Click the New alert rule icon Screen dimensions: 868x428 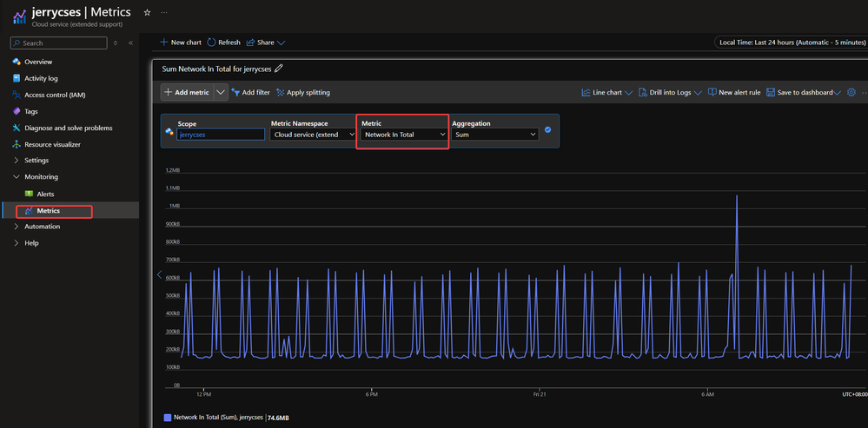[x=712, y=92]
